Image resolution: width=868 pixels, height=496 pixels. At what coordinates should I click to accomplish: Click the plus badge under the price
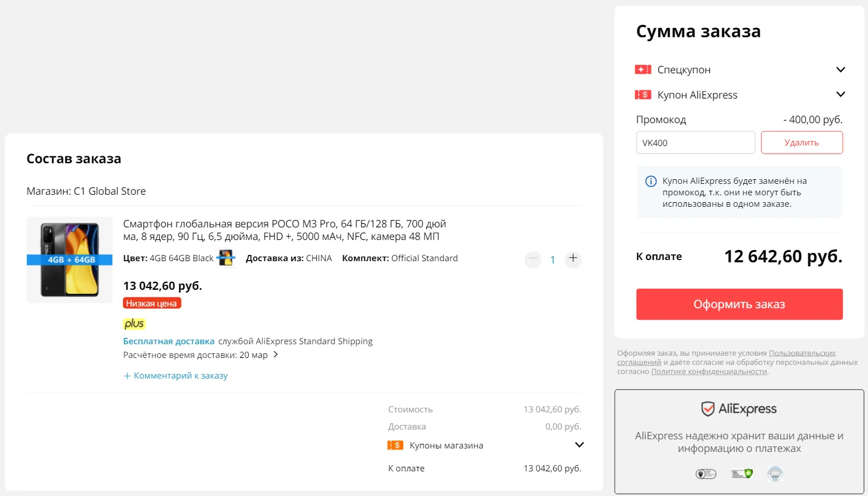[x=134, y=324]
